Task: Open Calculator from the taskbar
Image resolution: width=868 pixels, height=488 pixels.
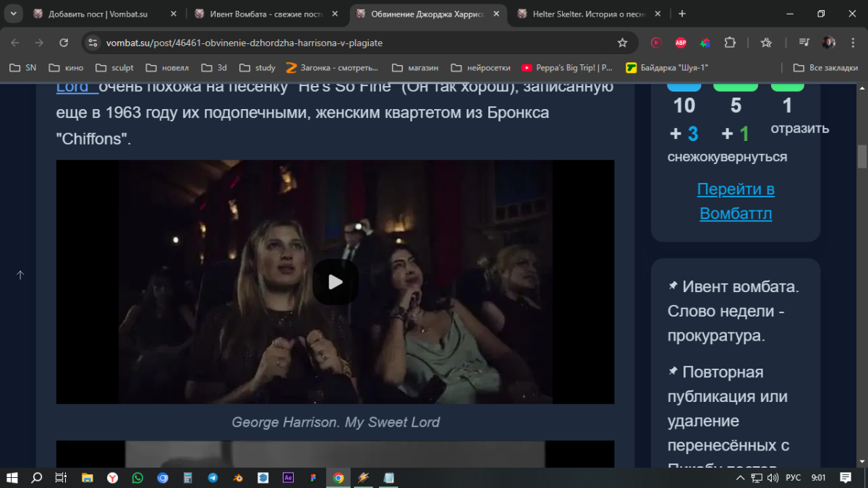Action: click(188, 477)
